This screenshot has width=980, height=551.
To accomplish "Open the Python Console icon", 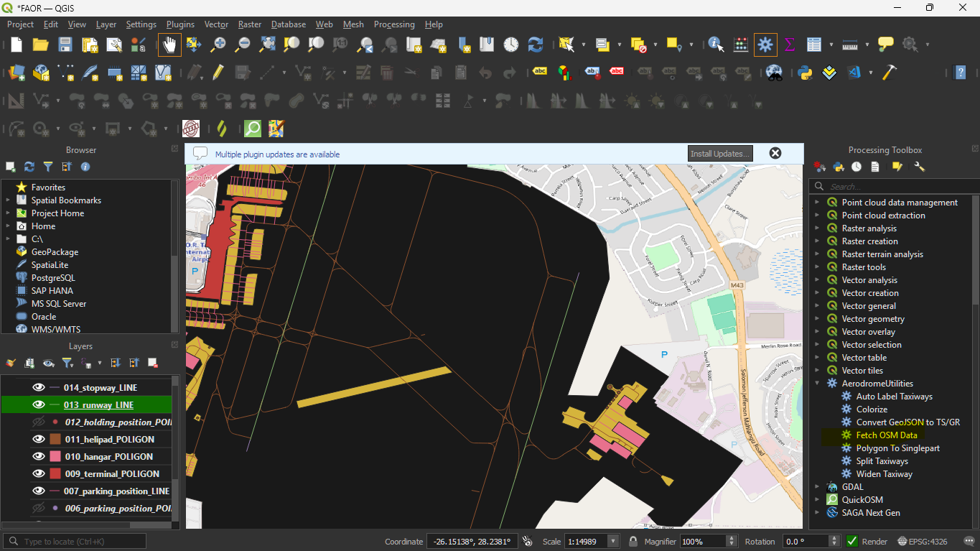I will (x=805, y=73).
